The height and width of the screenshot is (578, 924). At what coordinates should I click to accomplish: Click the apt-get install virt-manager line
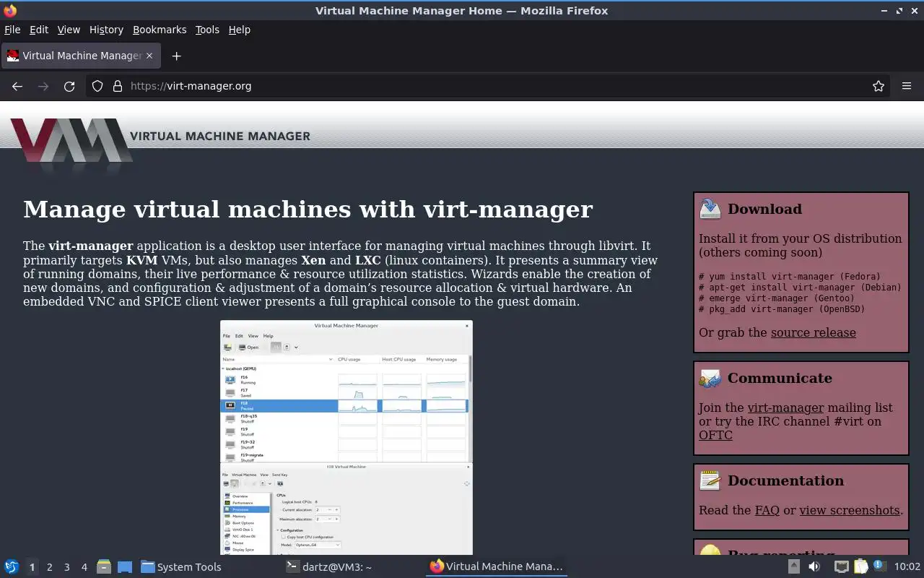point(800,288)
